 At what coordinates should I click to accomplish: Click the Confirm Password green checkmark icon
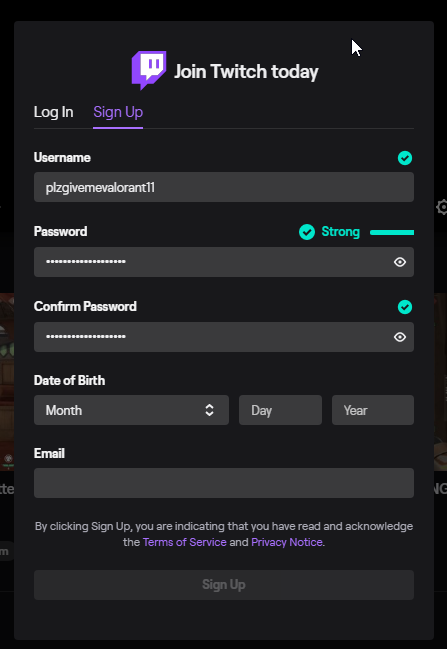tap(405, 307)
